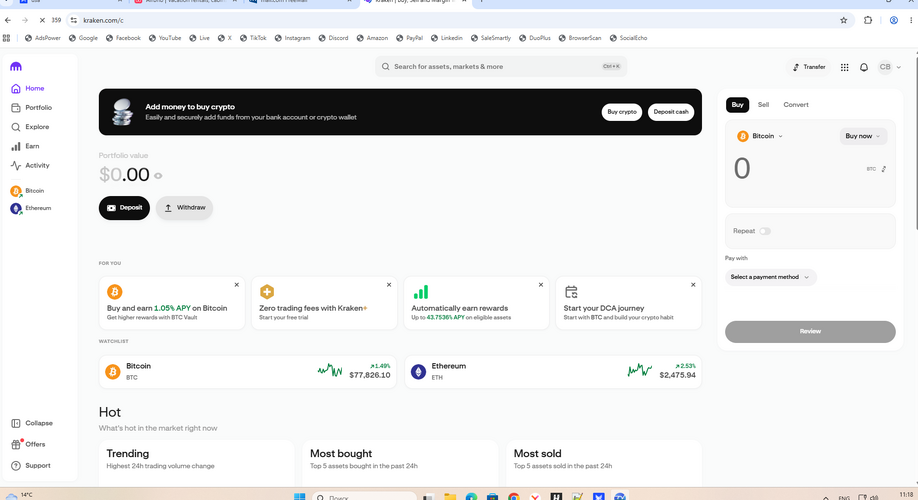Open Bitcoin in the sidebar
This screenshot has height=500, width=918.
point(28,191)
